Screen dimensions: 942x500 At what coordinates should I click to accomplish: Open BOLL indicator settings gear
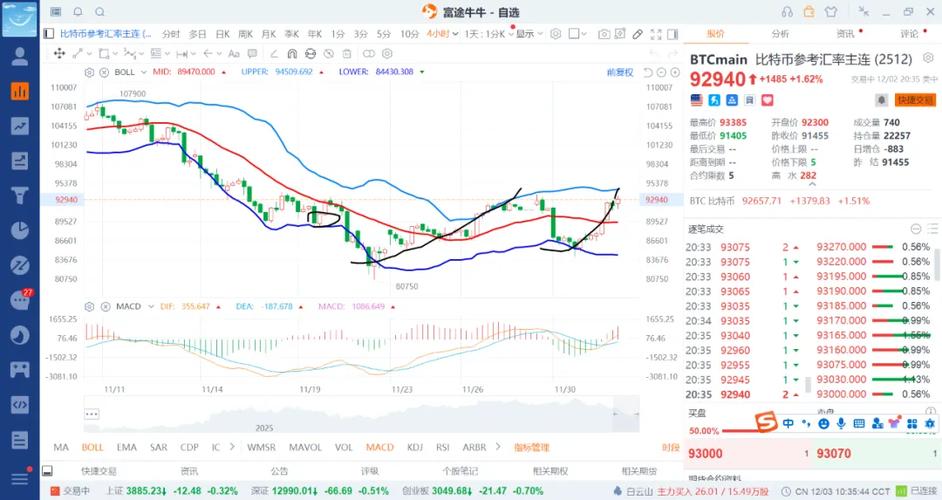90,72
